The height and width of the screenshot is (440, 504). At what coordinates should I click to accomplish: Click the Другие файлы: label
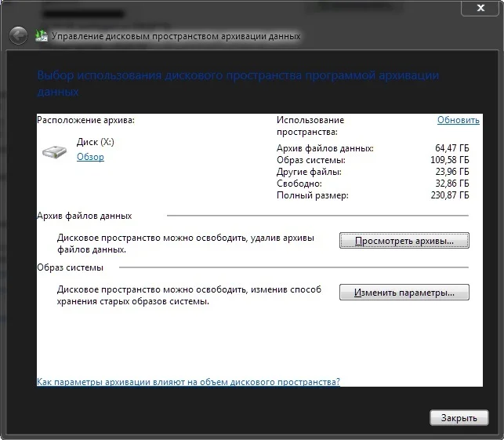(309, 172)
